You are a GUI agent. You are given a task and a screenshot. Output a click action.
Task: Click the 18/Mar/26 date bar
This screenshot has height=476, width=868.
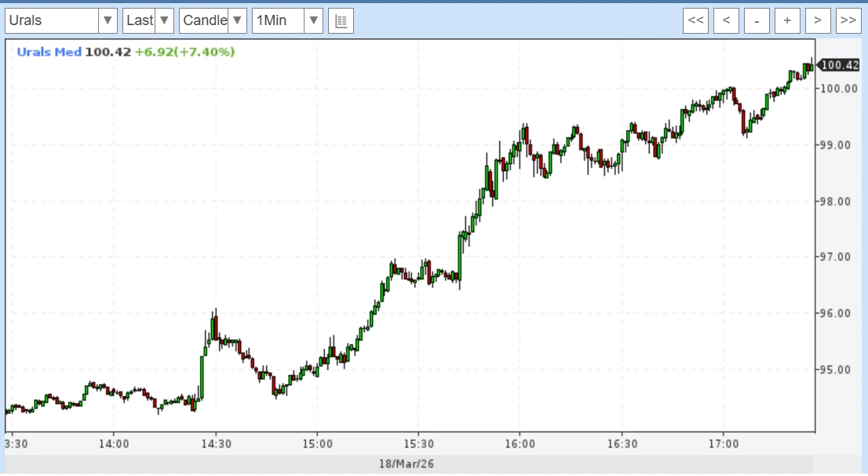pyautogui.click(x=406, y=464)
